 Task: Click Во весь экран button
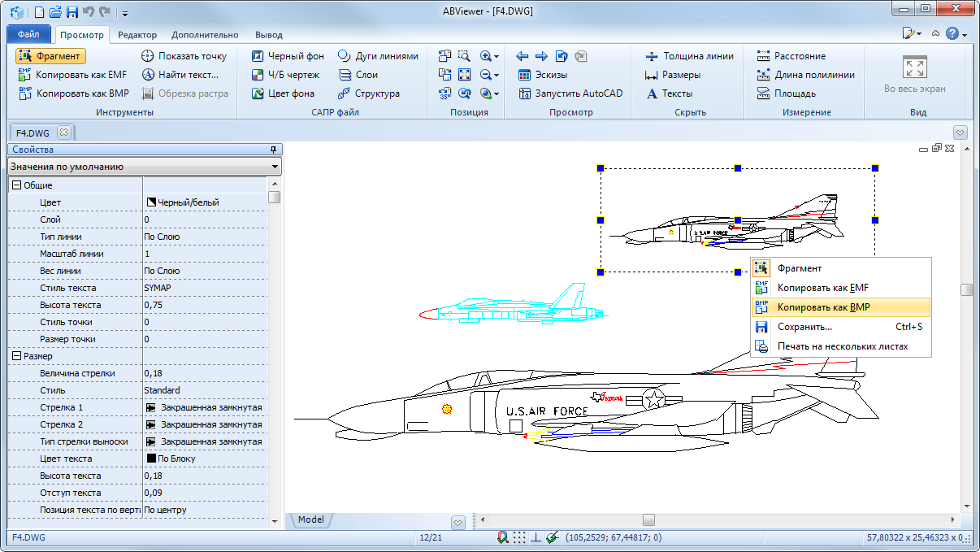pyautogui.click(x=914, y=76)
